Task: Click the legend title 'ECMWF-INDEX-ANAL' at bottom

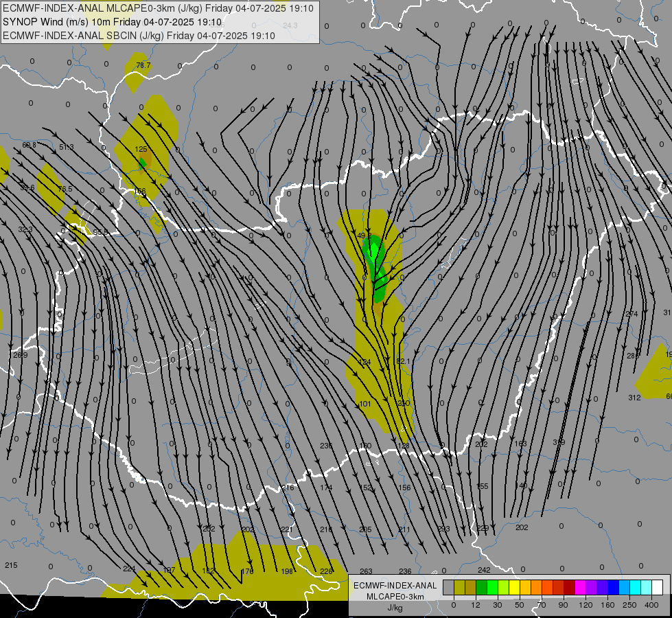Action: [x=395, y=586]
